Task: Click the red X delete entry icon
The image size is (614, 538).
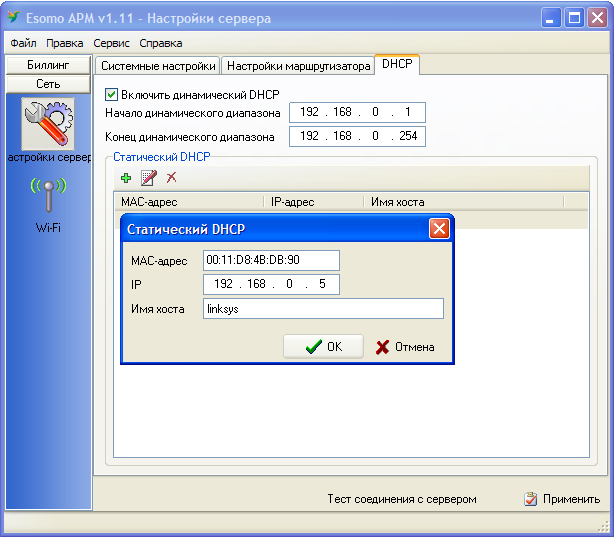Action: [171, 178]
